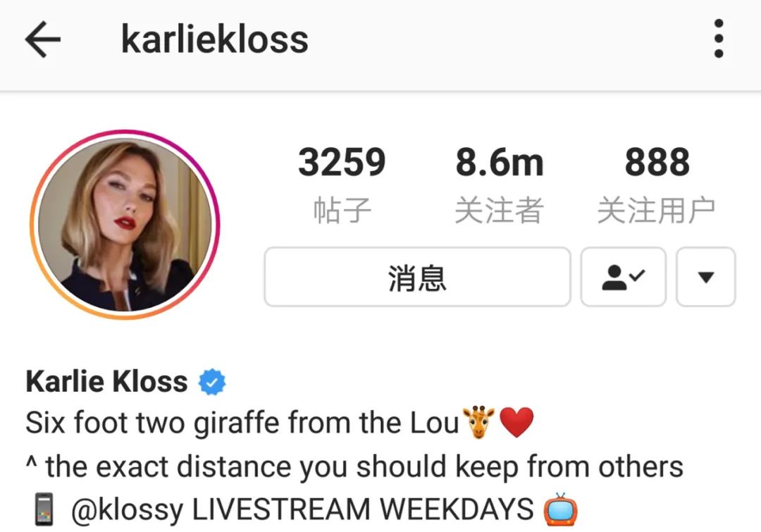The width and height of the screenshot is (761, 532).
Task: Tap the karliekloss username header
Action: (214, 39)
